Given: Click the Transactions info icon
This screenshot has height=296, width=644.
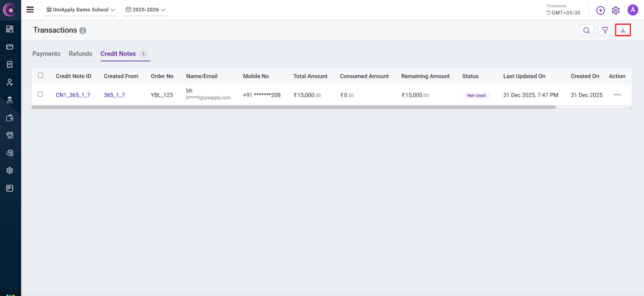Looking at the screenshot, I should 83,31.
